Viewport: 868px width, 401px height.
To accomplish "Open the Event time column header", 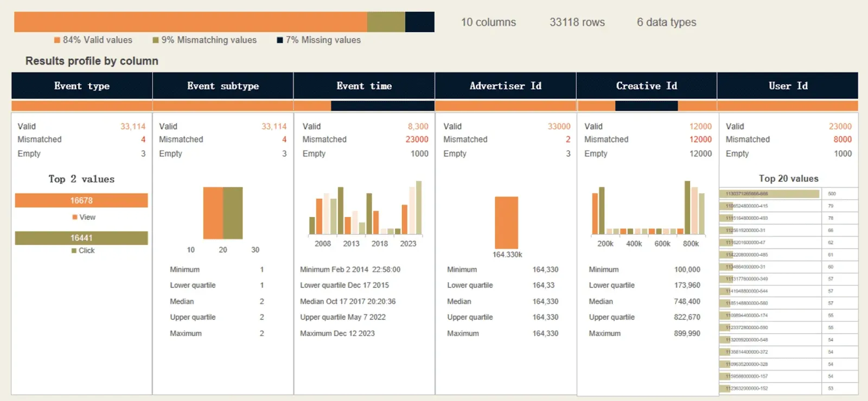I will click(x=364, y=86).
